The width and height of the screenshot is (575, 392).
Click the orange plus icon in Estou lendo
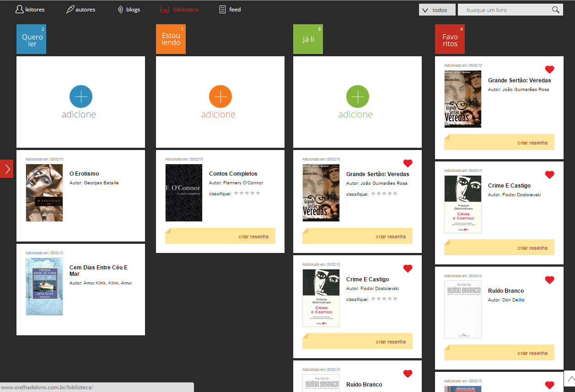(x=220, y=97)
